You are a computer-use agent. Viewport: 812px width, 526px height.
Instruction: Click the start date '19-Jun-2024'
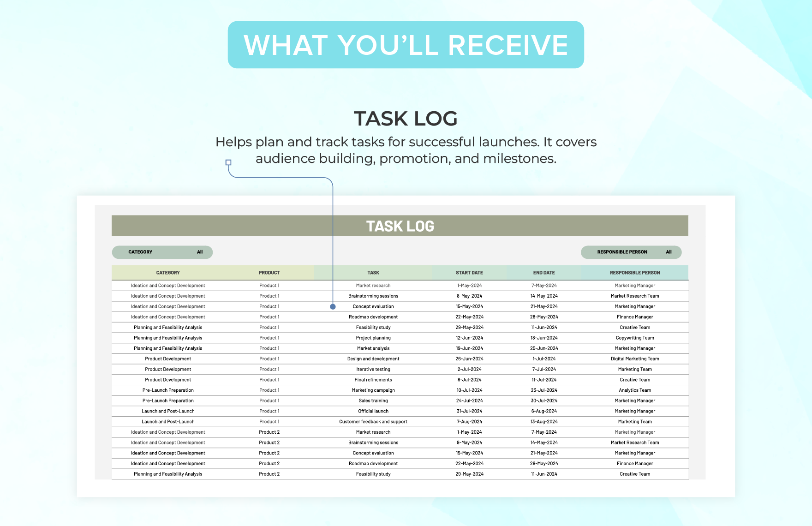coord(470,348)
